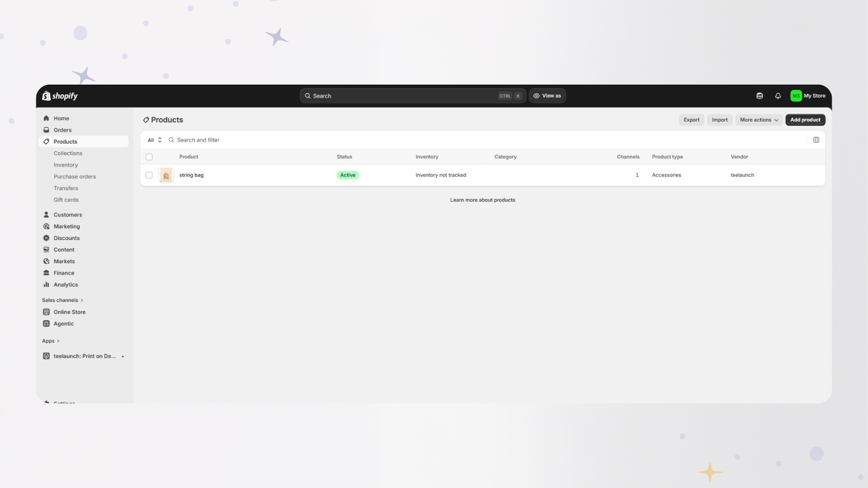Viewport: 868px width, 488px height.
Task: Tick the select-all products checkbox
Action: click(x=149, y=157)
